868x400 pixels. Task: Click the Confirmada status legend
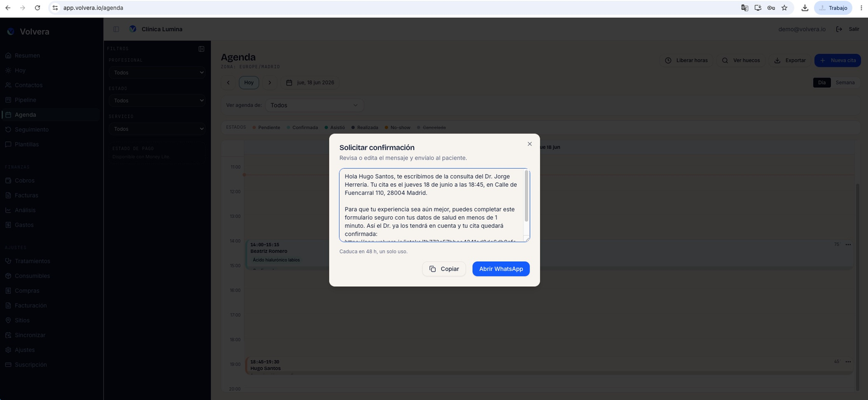(x=303, y=127)
